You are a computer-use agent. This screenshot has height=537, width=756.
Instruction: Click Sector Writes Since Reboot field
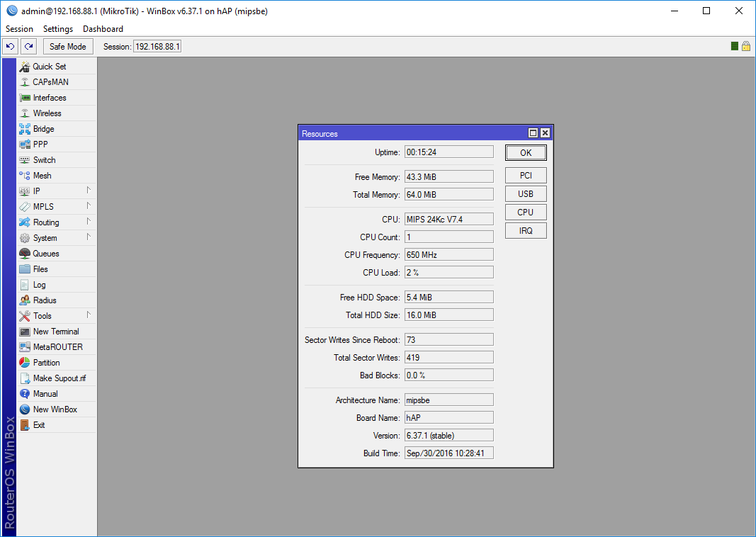click(x=449, y=340)
